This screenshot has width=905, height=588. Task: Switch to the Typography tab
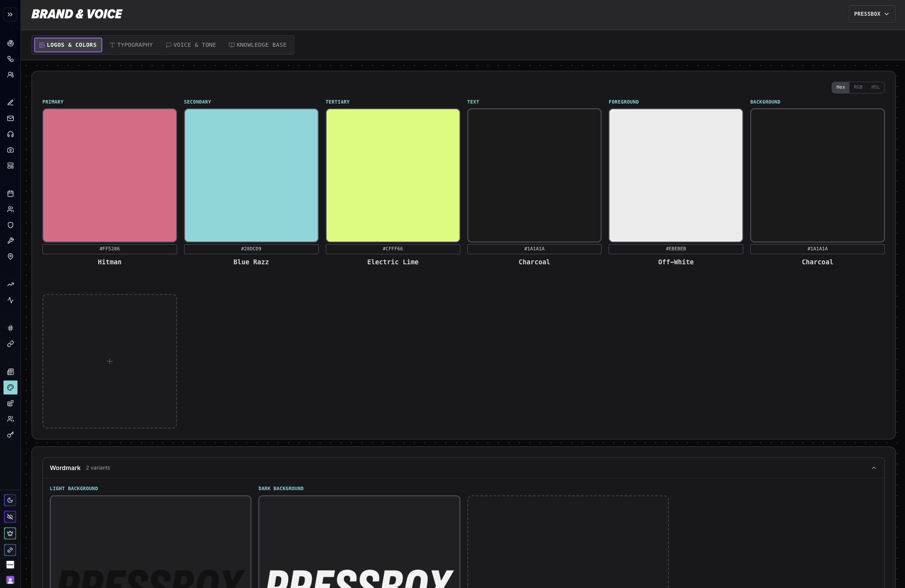coord(131,45)
